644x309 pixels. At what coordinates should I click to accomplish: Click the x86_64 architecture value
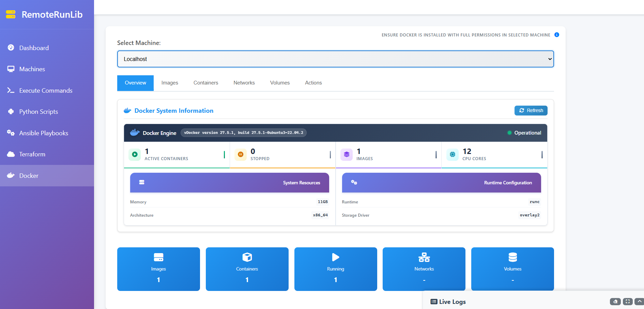(320, 215)
